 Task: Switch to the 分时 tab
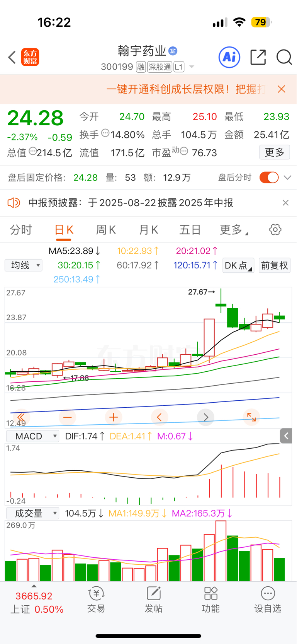[21, 230]
